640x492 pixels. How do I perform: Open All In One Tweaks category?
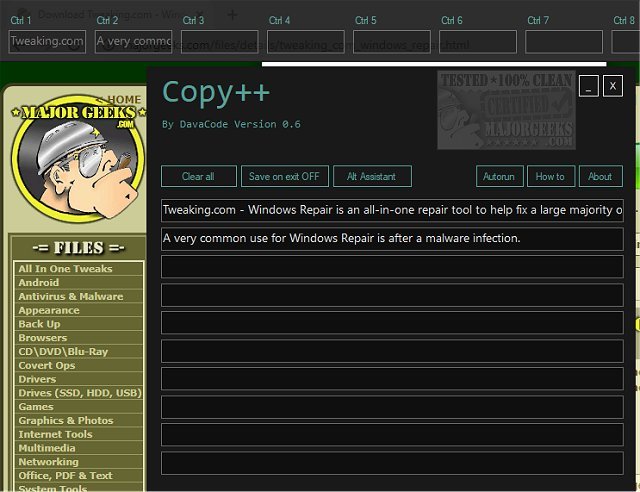tap(78, 269)
